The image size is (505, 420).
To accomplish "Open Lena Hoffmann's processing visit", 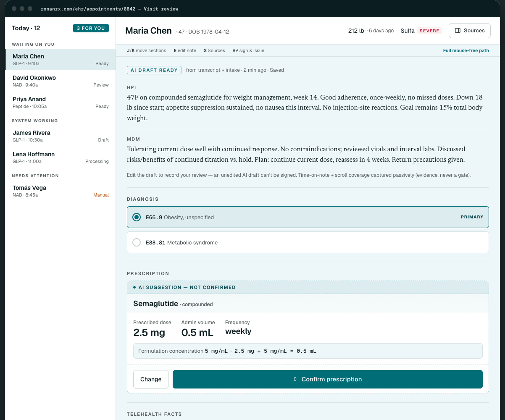I will 60,157.
